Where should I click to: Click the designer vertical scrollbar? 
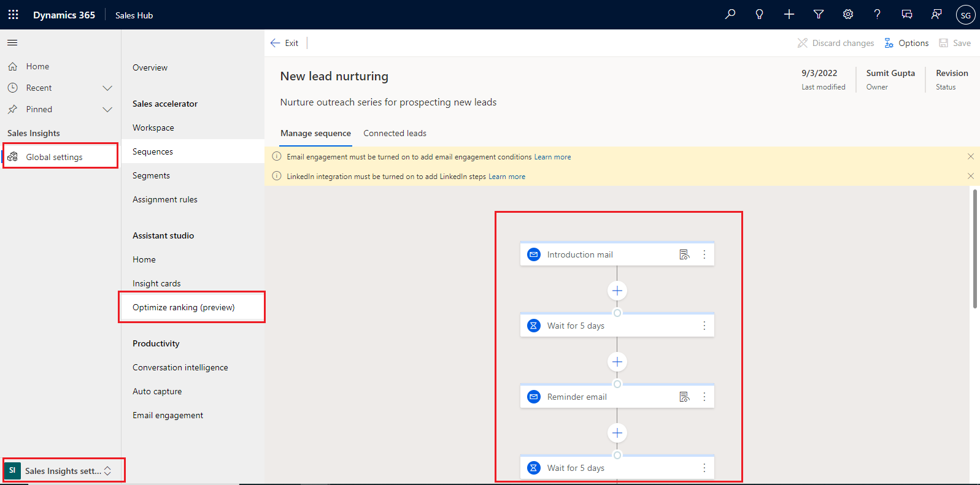pos(974,248)
